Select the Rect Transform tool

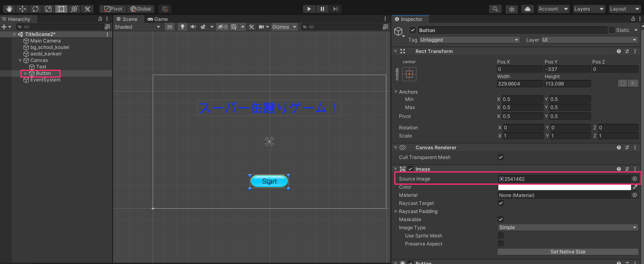[x=61, y=9]
